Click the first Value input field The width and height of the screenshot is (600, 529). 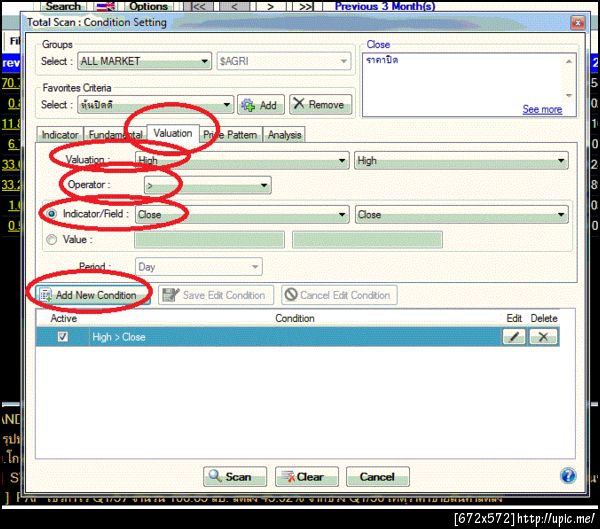click(x=209, y=240)
